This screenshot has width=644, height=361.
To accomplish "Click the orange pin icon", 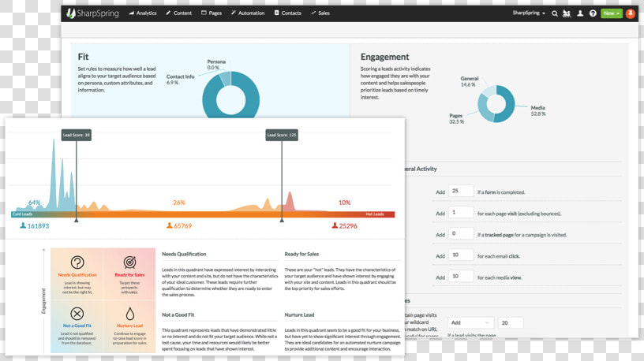I will (x=630, y=13).
